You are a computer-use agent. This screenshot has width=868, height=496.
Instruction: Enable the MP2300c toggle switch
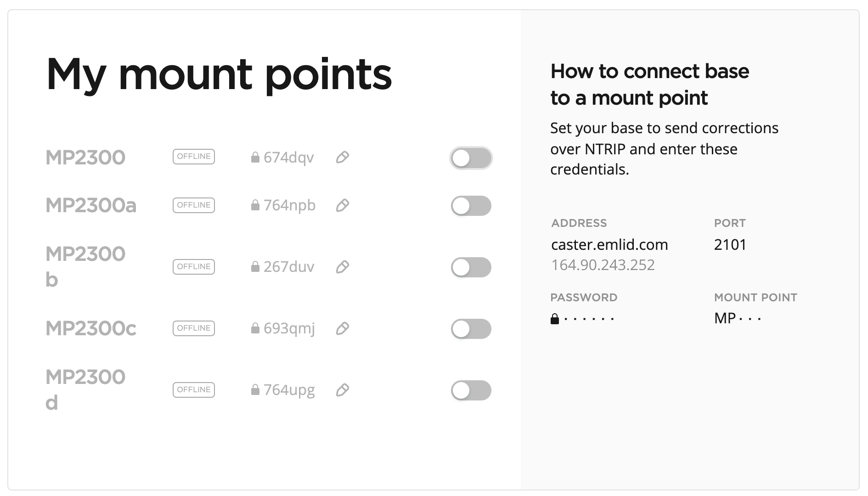click(471, 329)
